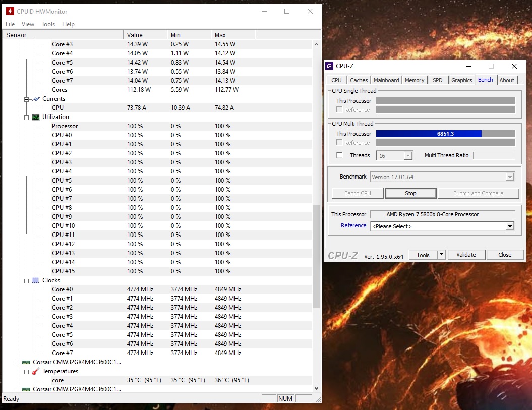Screen dimensions: 532x410
Task: Click the scrollbar down arrow in HWMonitor
Action: [316, 388]
